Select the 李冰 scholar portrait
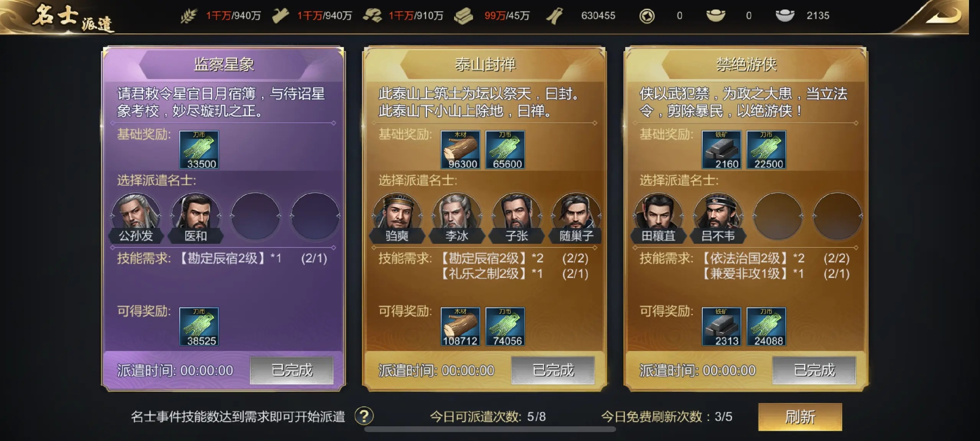The image size is (980, 441). click(x=457, y=217)
